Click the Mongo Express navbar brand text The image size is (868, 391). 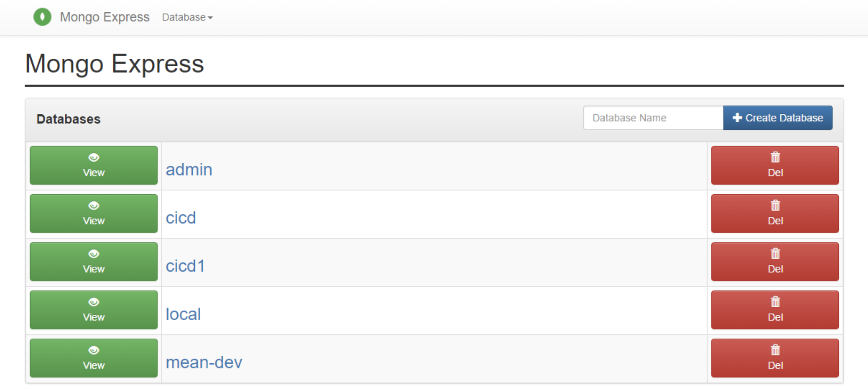click(x=105, y=17)
